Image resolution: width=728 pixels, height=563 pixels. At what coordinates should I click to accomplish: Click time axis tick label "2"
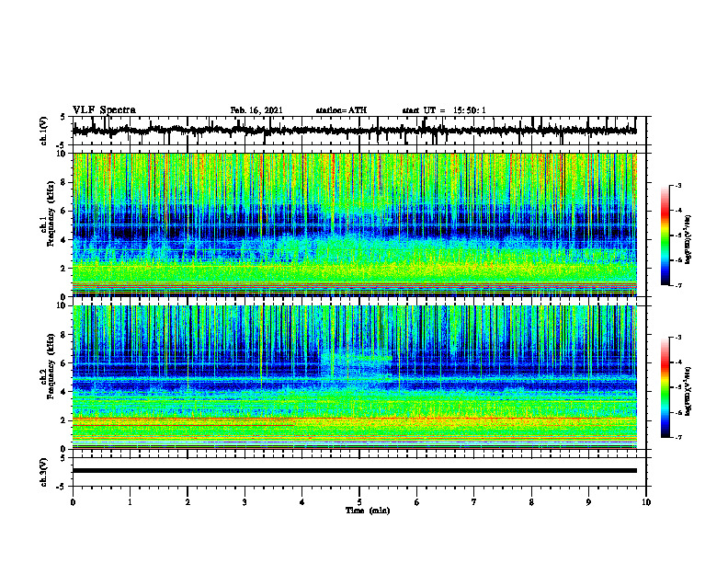tap(188, 502)
